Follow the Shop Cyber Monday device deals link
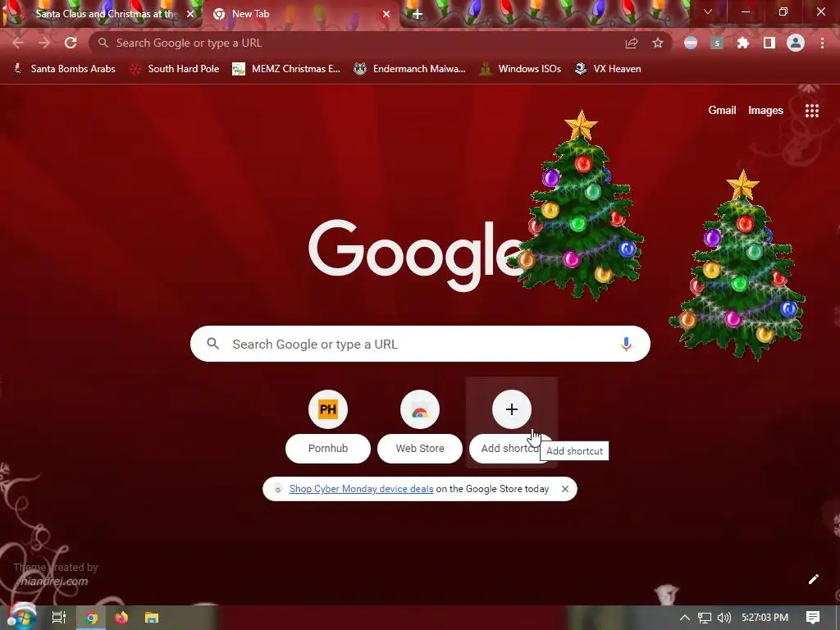The height and width of the screenshot is (630, 840). point(361,489)
